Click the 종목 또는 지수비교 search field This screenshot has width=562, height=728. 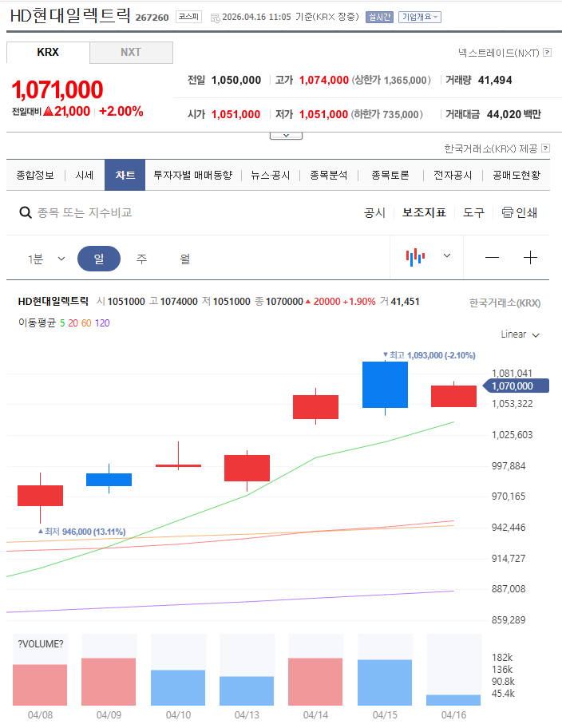coord(85,212)
